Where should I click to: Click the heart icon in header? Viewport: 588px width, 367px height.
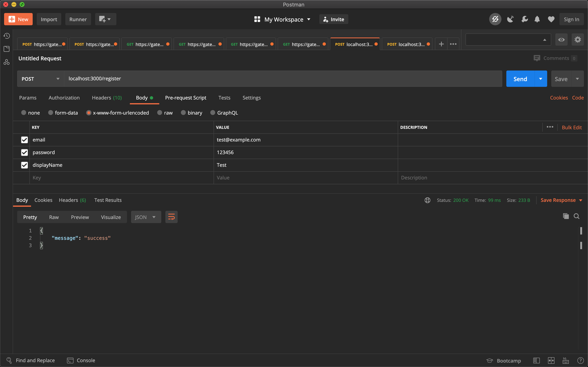551,19
